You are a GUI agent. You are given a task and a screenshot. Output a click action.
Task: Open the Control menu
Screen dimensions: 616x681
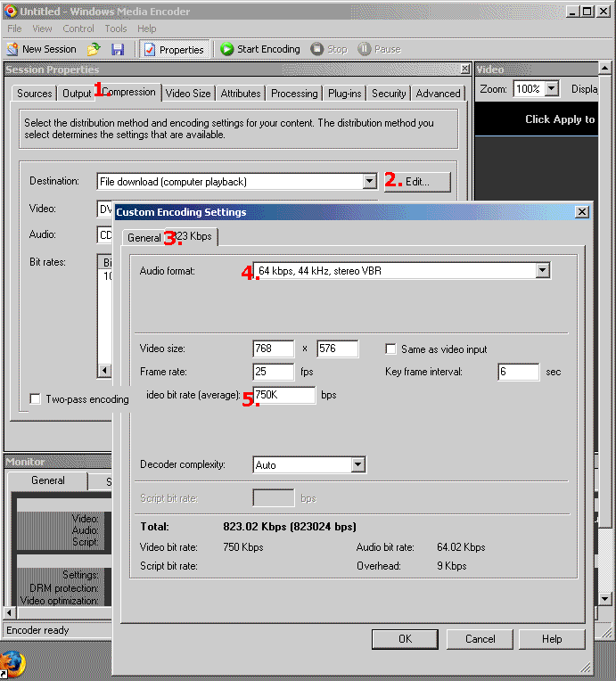pos(78,29)
